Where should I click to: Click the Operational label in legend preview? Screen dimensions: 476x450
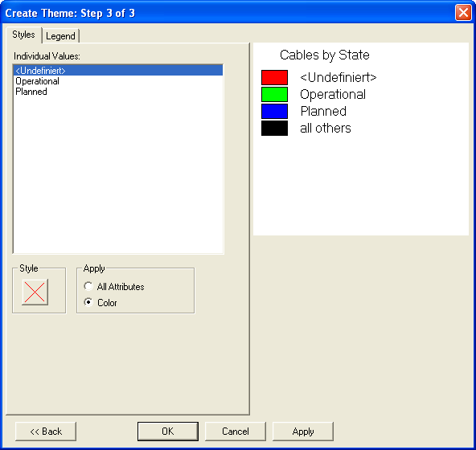tap(333, 94)
